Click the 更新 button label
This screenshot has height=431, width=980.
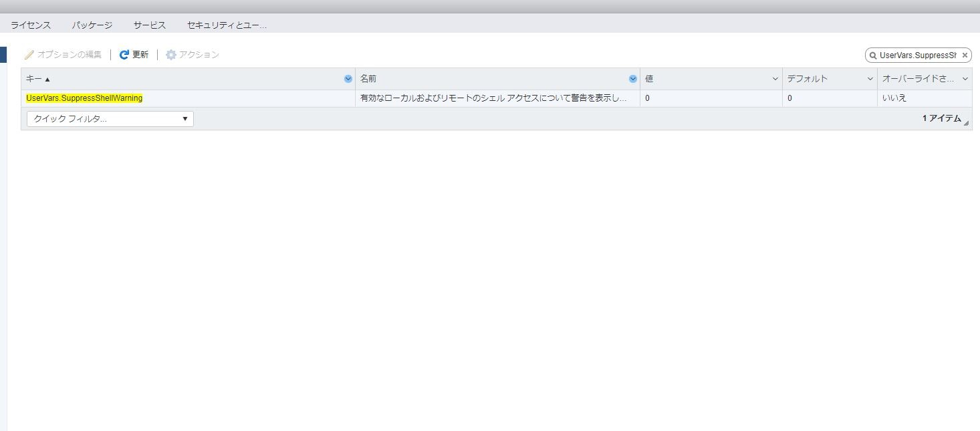click(x=140, y=55)
